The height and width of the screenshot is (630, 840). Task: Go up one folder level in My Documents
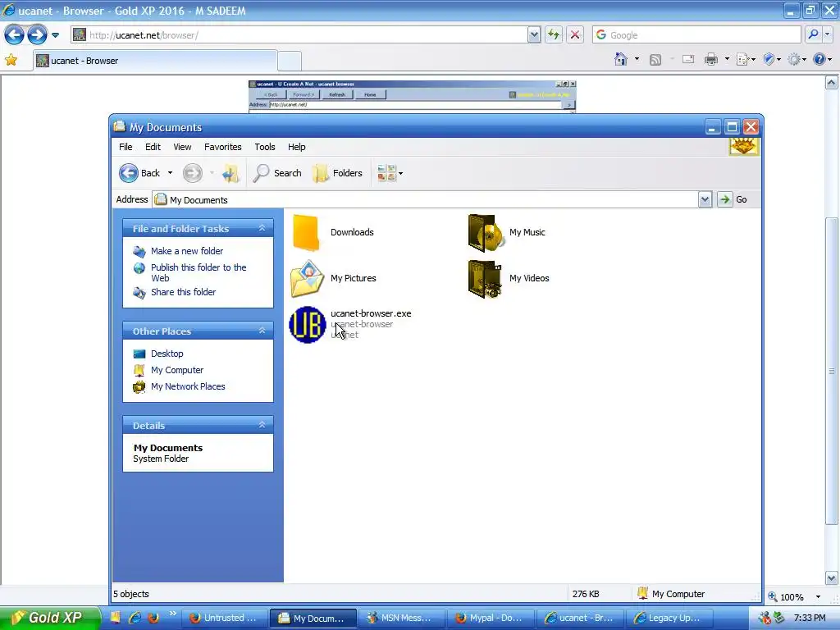pos(231,173)
